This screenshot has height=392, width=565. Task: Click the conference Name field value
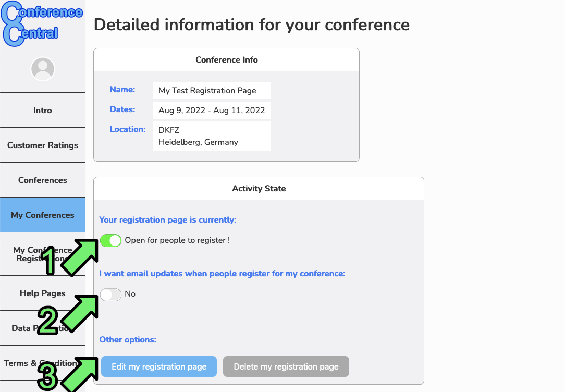pyautogui.click(x=212, y=91)
